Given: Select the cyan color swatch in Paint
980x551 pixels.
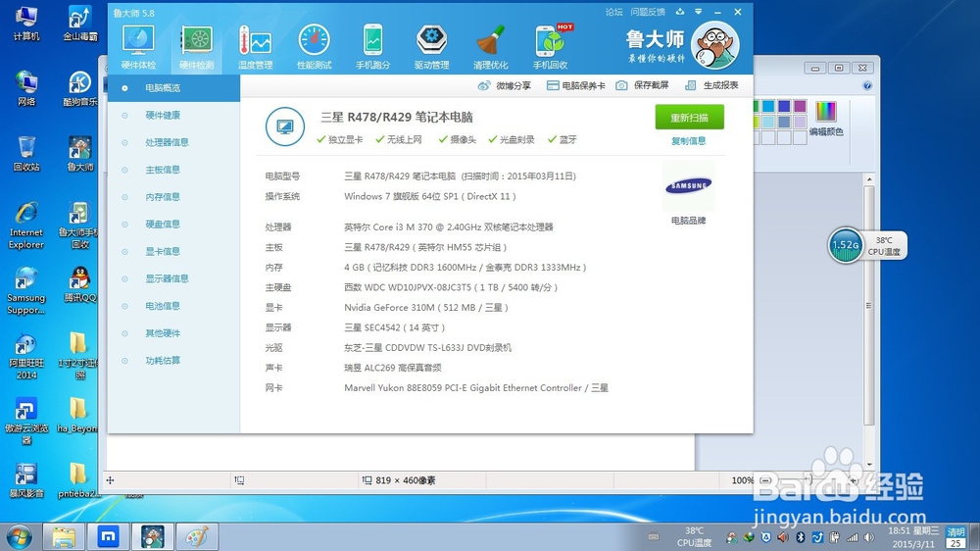Looking at the screenshot, I should pos(768,106).
